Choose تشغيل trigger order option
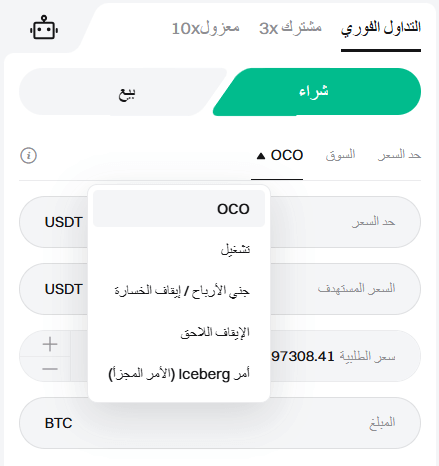The height and width of the screenshot is (466, 439). (179, 250)
